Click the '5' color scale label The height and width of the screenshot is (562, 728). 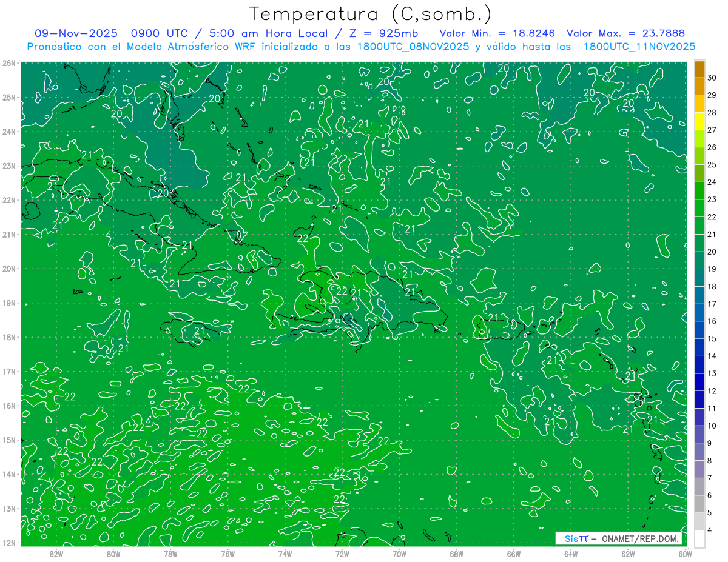click(710, 513)
